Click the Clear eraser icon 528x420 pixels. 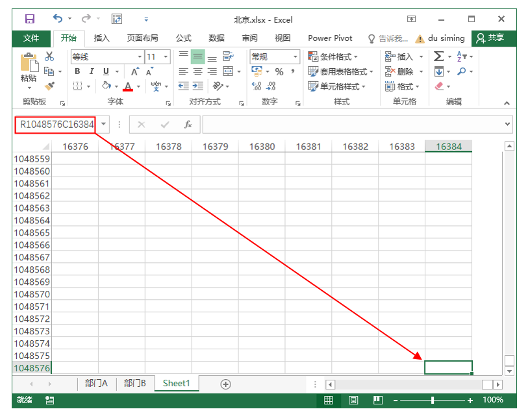440,86
